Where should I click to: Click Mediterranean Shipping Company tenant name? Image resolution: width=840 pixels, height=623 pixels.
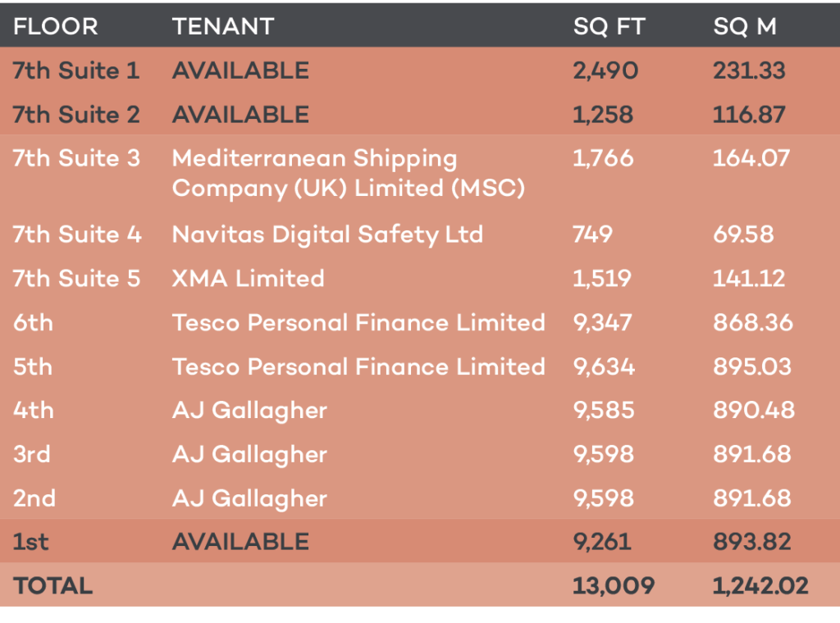[x=348, y=174]
